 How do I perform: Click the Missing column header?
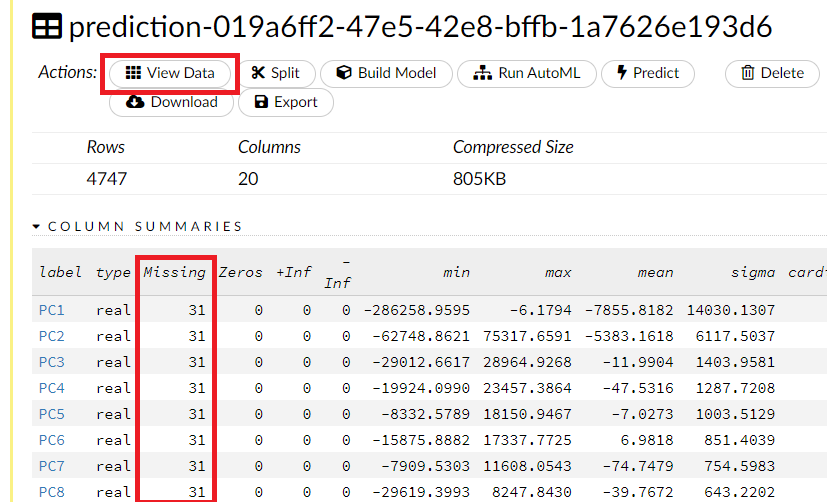pyautogui.click(x=174, y=272)
